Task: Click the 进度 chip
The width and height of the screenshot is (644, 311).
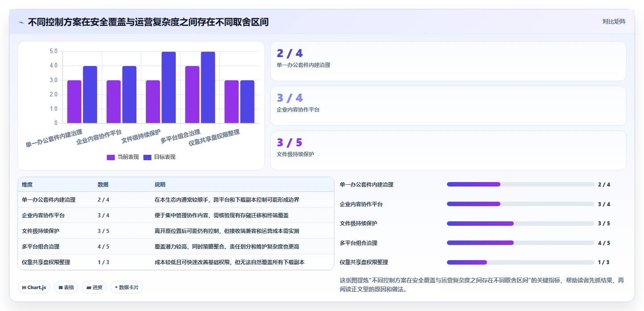Action: pos(94,287)
